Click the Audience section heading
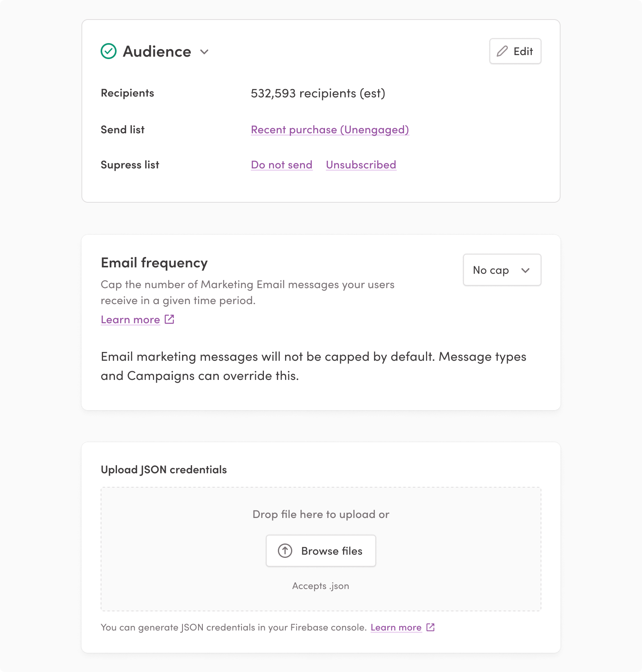 click(x=157, y=51)
